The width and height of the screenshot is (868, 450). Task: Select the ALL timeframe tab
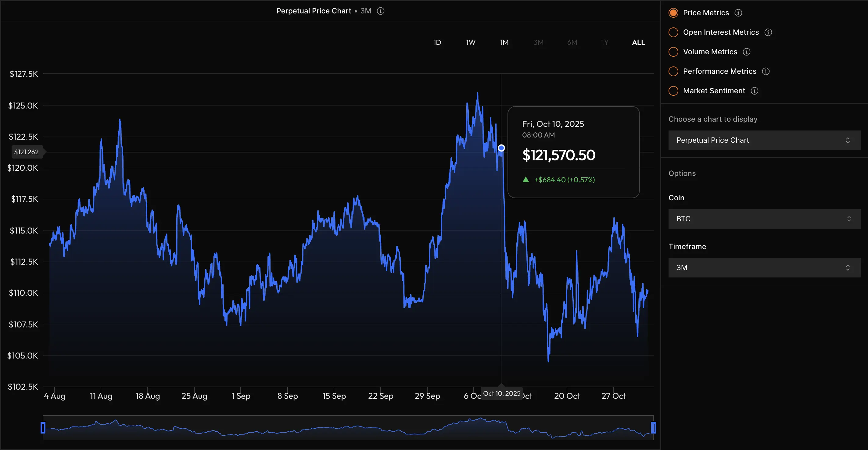(638, 42)
